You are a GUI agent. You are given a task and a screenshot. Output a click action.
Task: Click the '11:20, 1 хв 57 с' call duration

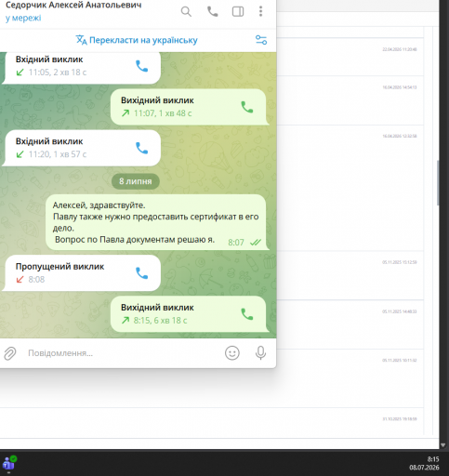pyautogui.click(x=58, y=154)
